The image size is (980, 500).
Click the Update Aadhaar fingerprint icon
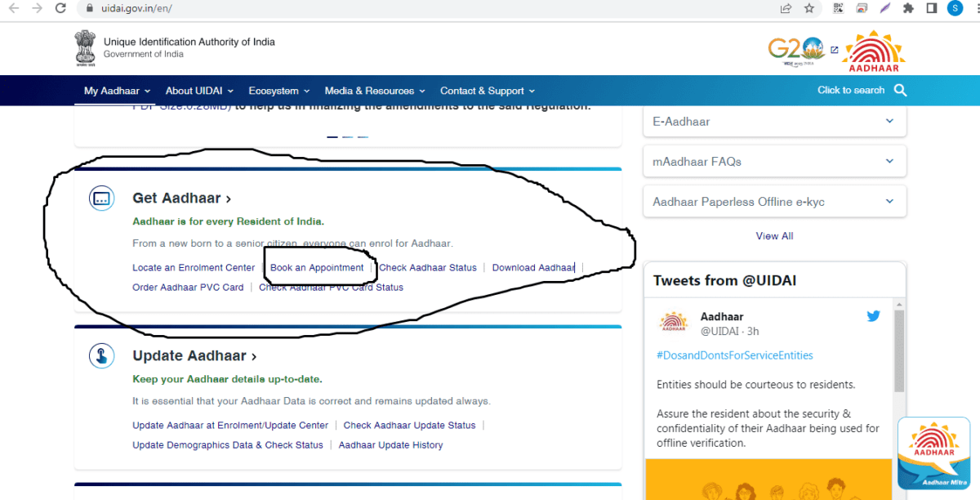[101, 355]
